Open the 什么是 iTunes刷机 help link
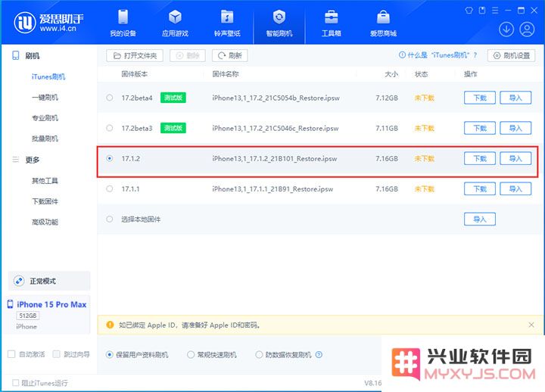The image size is (545, 392). pos(438,55)
